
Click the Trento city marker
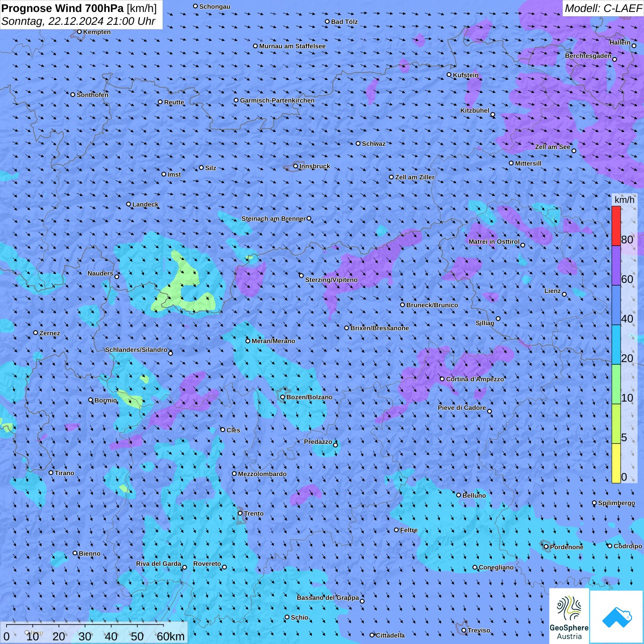click(x=240, y=513)
